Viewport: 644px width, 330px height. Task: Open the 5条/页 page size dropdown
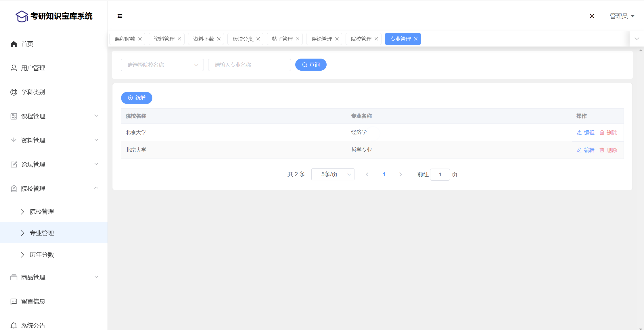(x=333, y=174)
